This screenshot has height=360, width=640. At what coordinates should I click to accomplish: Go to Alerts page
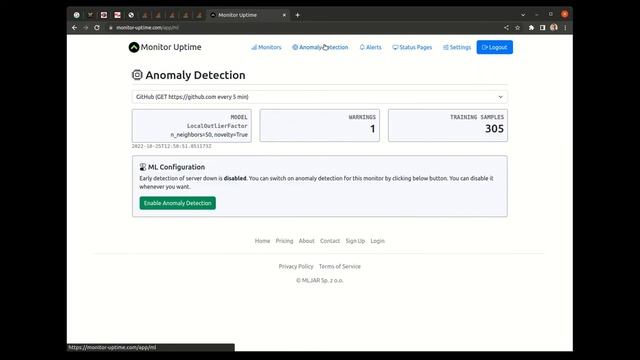(x=370, y=47)
